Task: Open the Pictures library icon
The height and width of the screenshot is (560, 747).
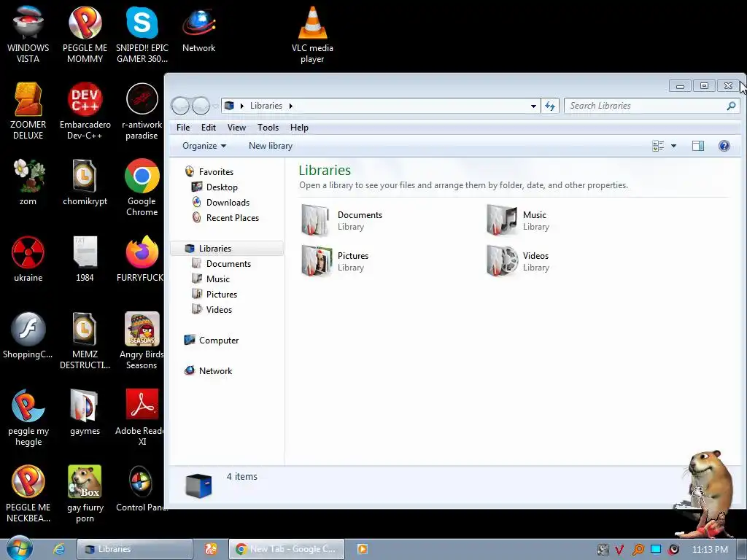Action: [317, 261]
